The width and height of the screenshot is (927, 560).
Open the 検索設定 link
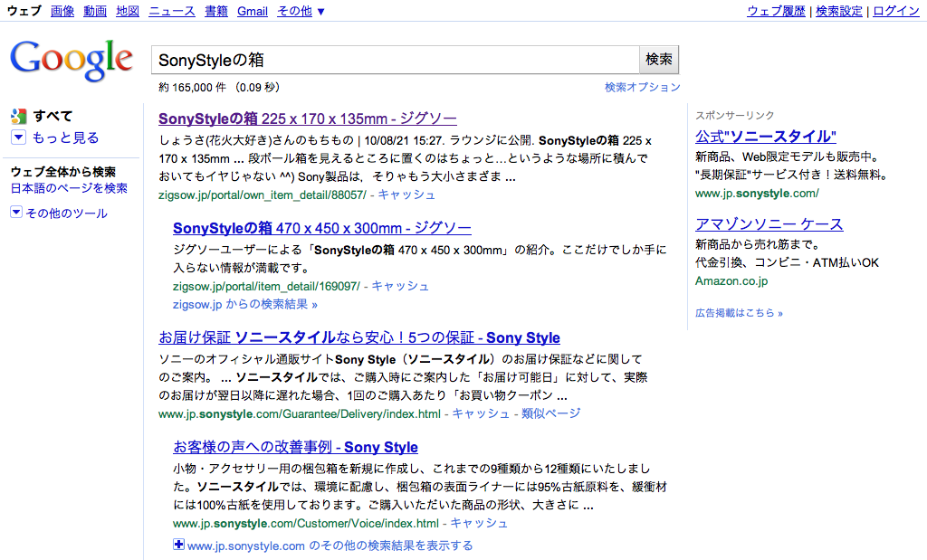point(839,11)
